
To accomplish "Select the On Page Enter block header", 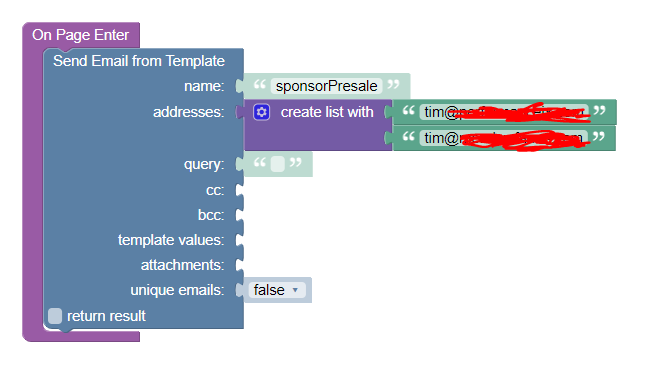I will (x=81, y=35).
